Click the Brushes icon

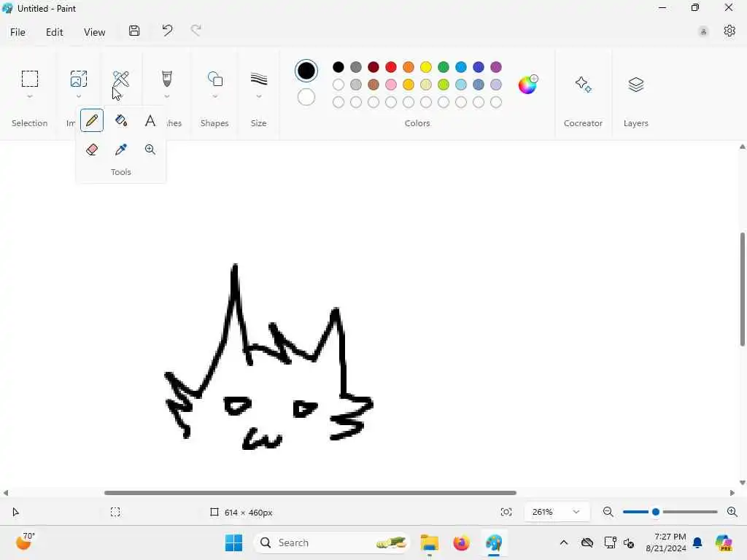click(167, 79)
